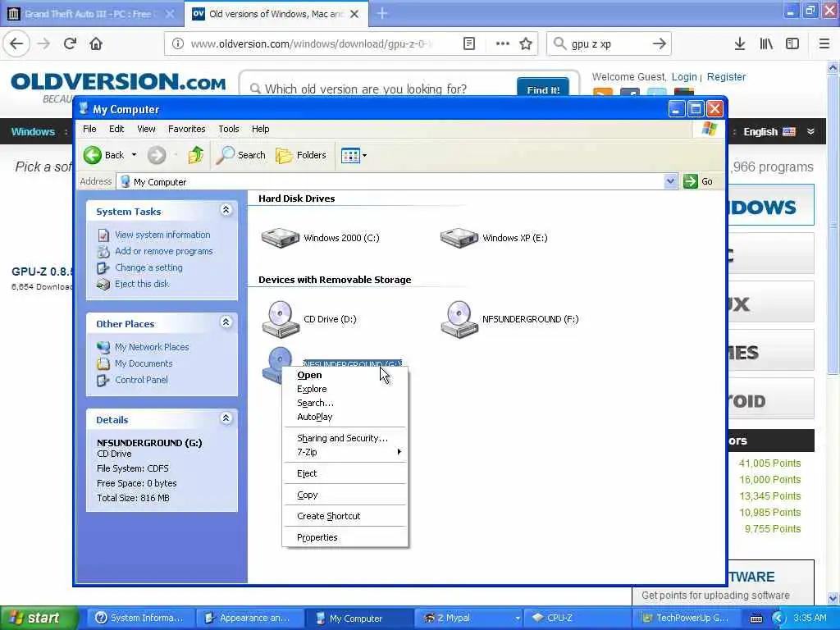
Task: Click Change a setting link
Action: tap(148, 267)
